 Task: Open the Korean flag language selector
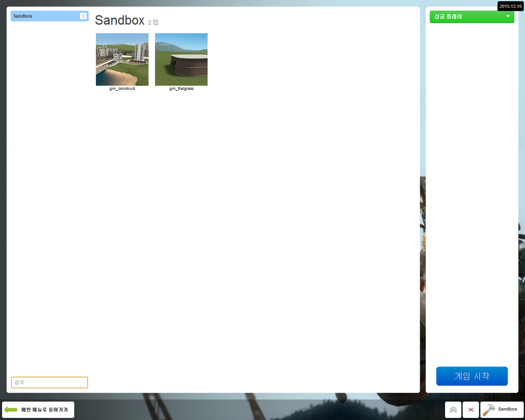coord(471,410)
